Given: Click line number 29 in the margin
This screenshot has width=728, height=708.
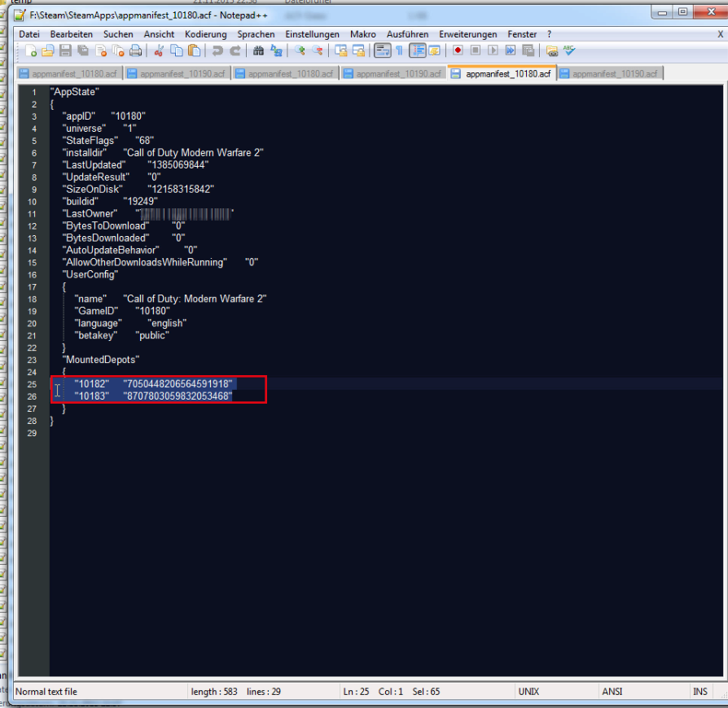Looking at the screenshot, I should click(x=32, y=433).
